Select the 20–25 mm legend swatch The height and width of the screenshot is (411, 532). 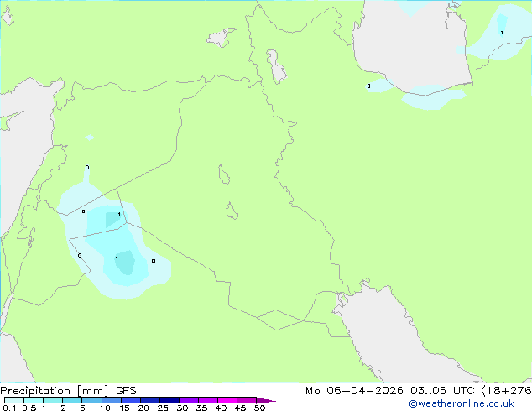[x=150, y=400]
